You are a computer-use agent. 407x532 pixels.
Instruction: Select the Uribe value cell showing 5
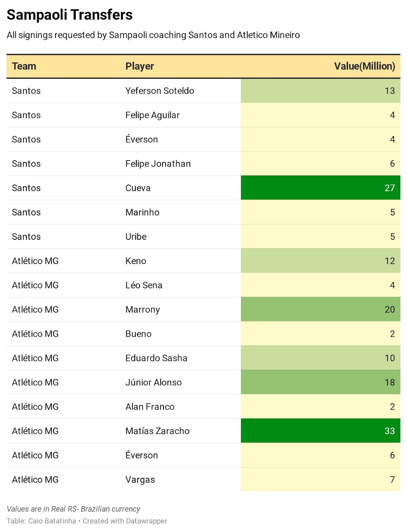click(320, 237)
